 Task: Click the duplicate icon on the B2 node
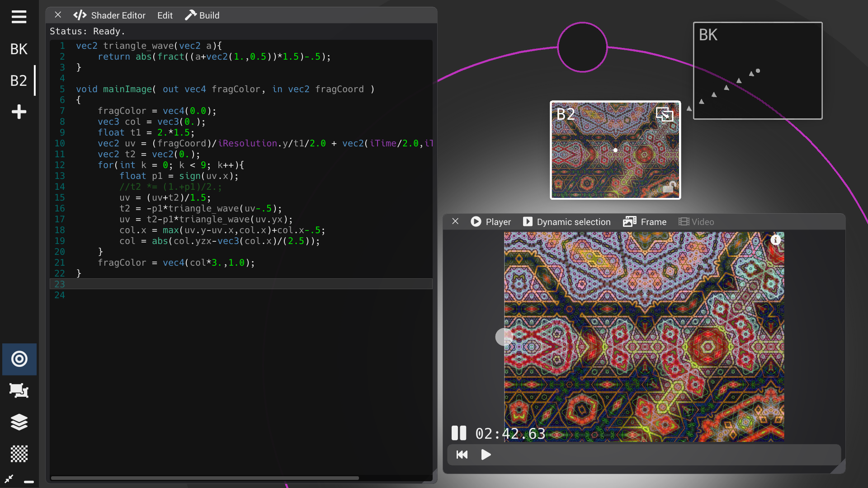click(x=665, y=114)
